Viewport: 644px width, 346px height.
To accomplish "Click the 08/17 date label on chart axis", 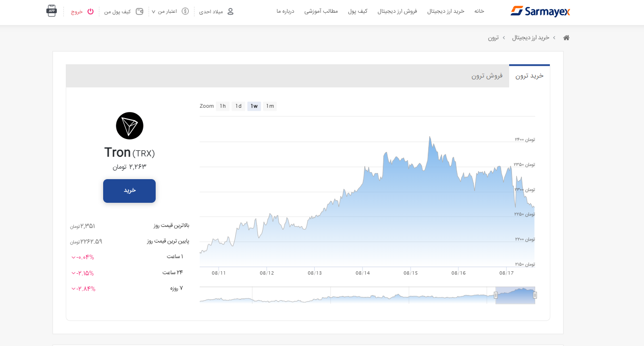I will click(506, 273).
